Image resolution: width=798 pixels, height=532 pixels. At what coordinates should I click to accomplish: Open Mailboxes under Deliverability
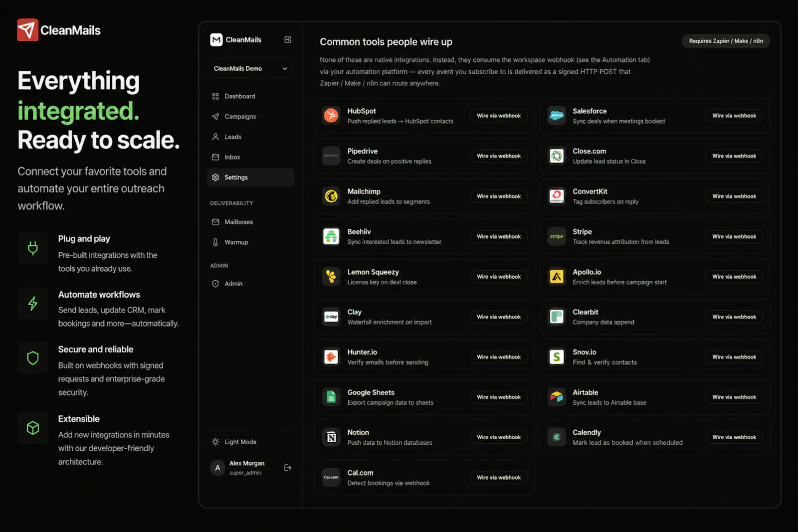(251, 222)
